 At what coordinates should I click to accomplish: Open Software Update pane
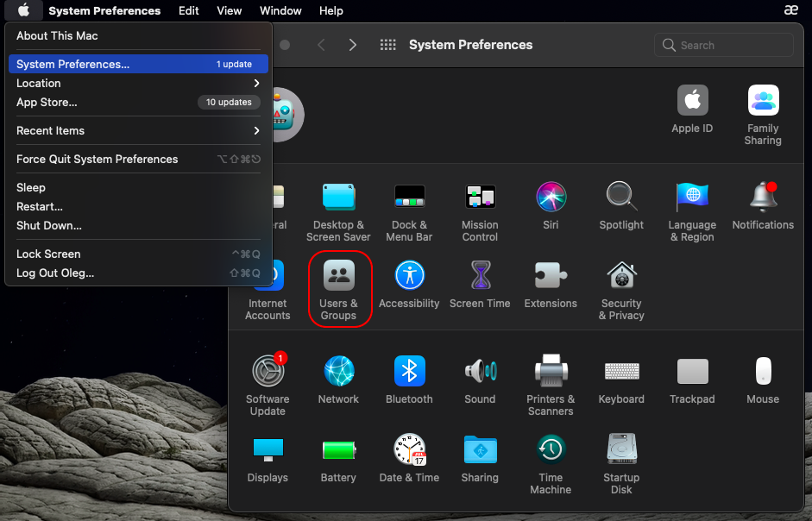coord(268,385)
